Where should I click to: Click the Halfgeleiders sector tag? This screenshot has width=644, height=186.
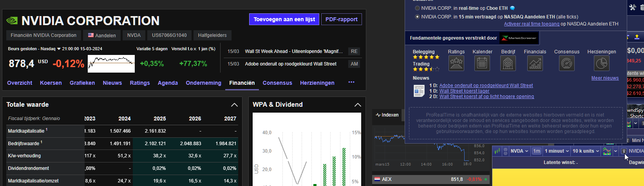pos(212,35)
